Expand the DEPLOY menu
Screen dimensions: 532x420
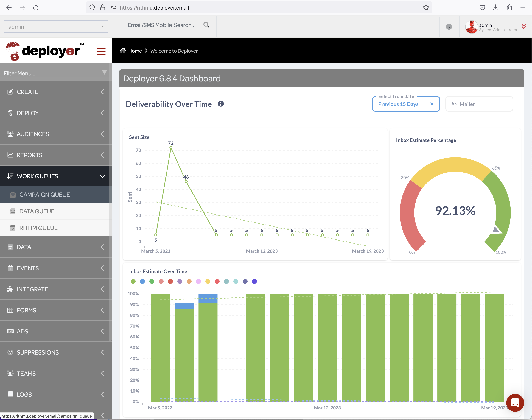56,113
